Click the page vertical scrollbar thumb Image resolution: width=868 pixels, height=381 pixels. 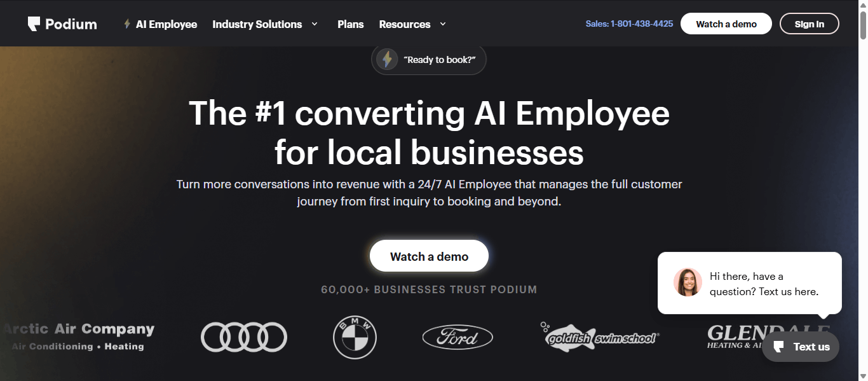tap(863, 24)
